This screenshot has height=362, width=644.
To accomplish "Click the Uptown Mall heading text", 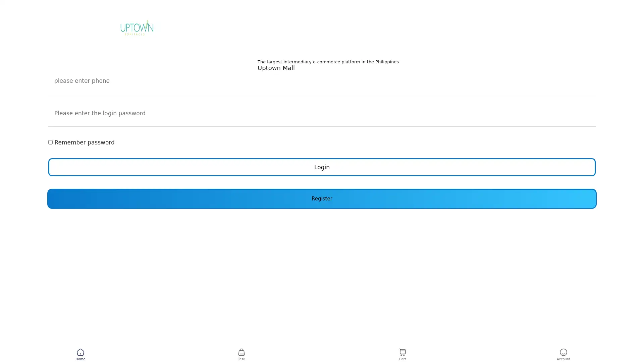I will click(x=276, y=68).
